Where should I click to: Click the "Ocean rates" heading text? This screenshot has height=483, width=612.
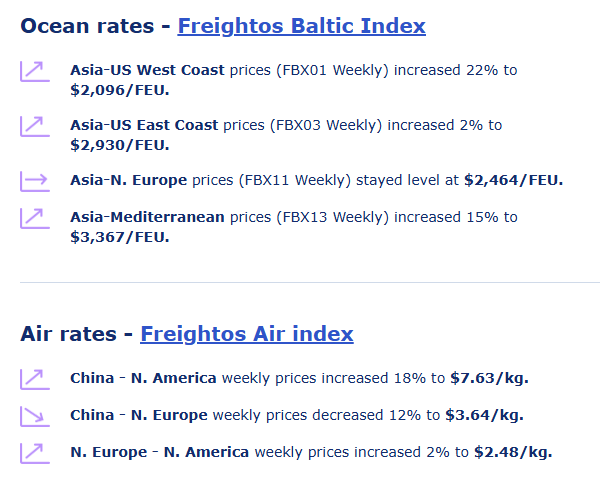click(87, 26)
